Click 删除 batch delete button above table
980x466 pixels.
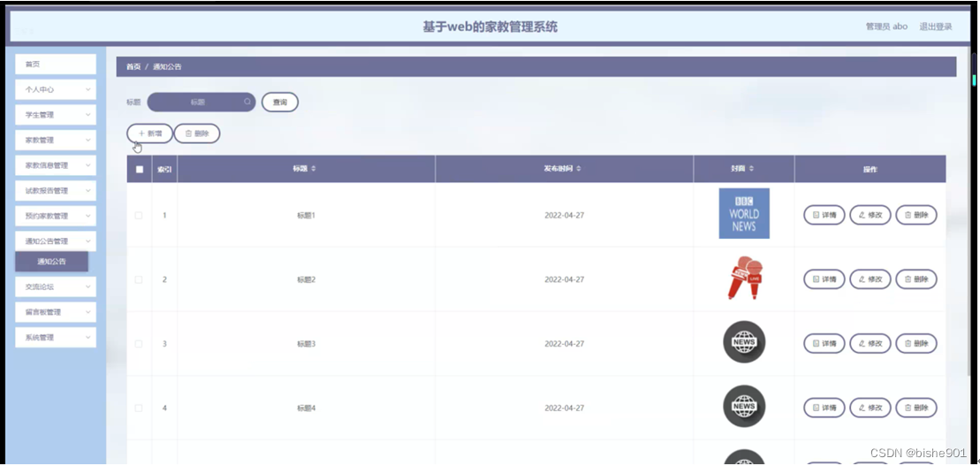click(x=197, y=134)
